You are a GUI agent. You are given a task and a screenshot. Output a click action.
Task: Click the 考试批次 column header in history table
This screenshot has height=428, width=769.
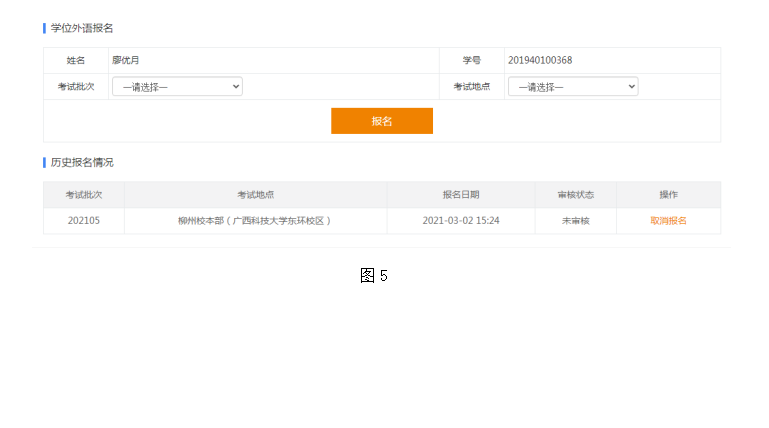[84, 195]
